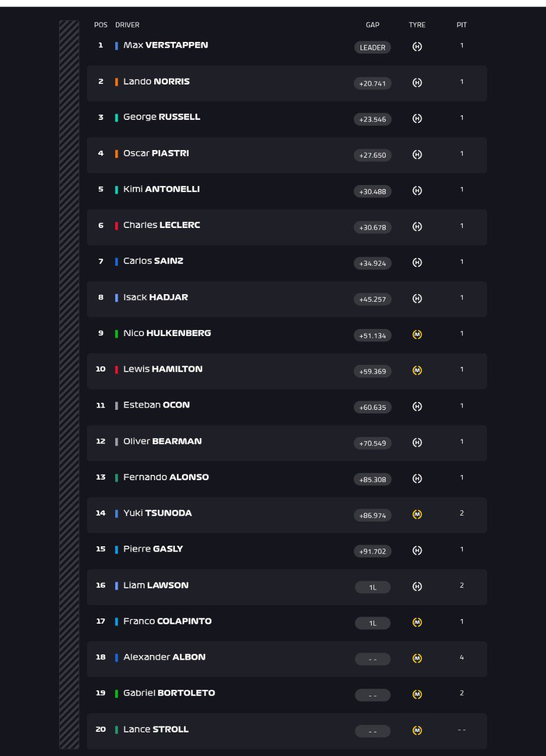Click Pierre Gasly's +91.702 gap badge
This screenshot has width=546, height=756.
point(373,551)
